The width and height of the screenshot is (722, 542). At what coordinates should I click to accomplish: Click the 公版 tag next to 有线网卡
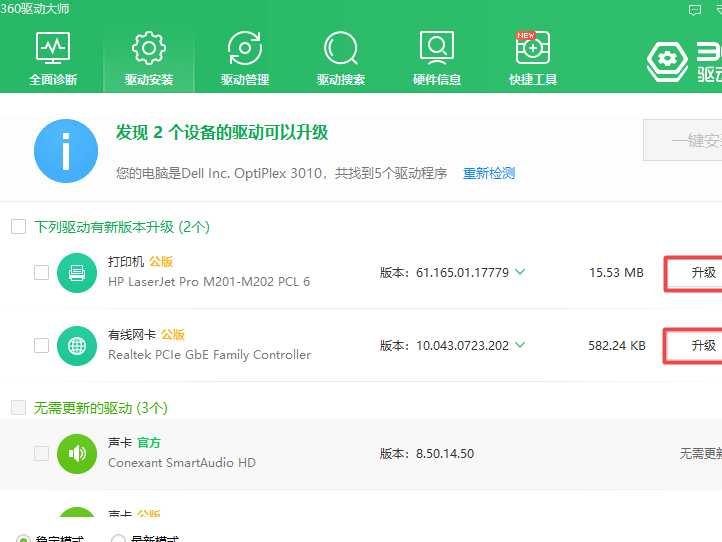[x=173, y=334]
